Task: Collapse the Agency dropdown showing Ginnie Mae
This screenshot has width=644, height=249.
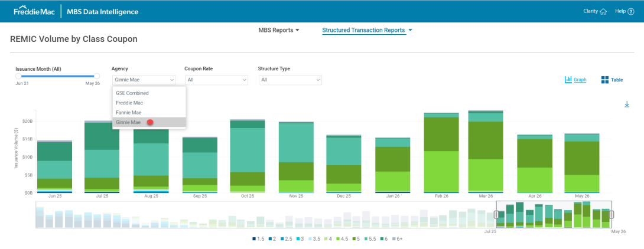Action: coord(144,80)
